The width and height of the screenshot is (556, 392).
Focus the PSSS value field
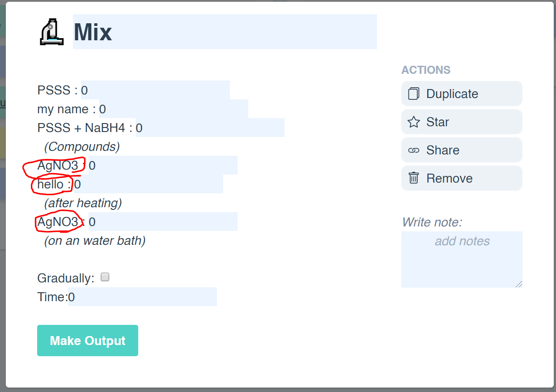pos(155,90)
